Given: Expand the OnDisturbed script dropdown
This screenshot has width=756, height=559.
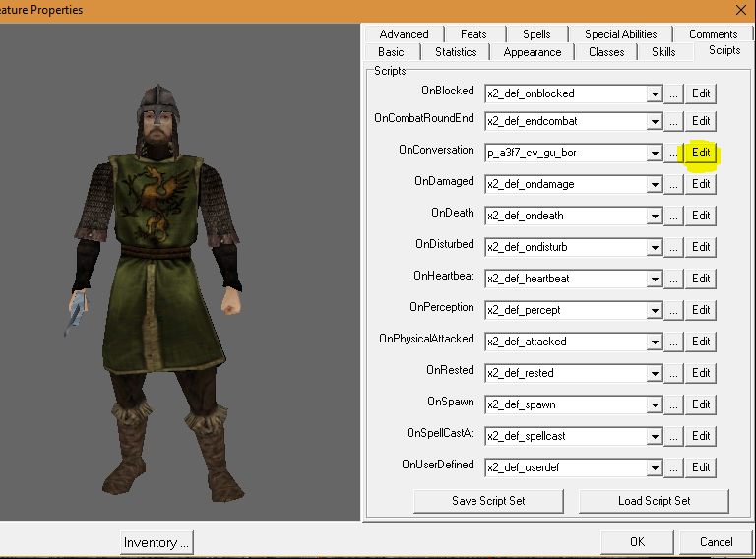Looking at the screenshot, I should coord(655,247).
